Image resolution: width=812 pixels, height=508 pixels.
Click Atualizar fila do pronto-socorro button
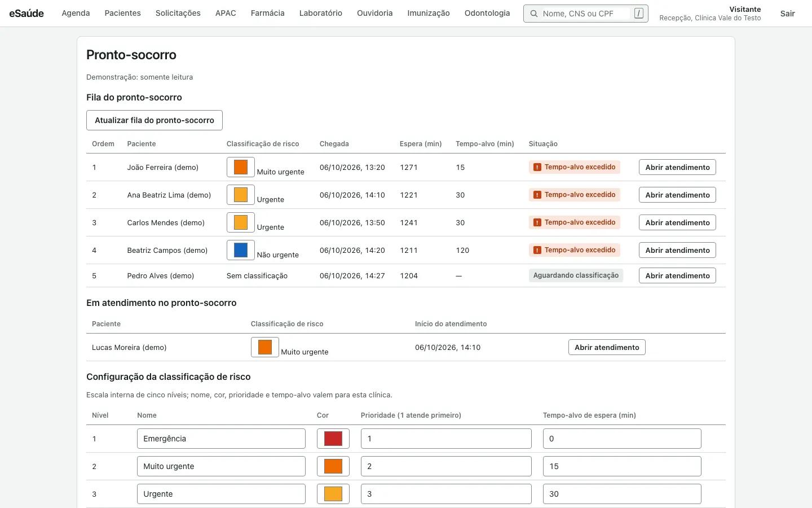(155, 120)
